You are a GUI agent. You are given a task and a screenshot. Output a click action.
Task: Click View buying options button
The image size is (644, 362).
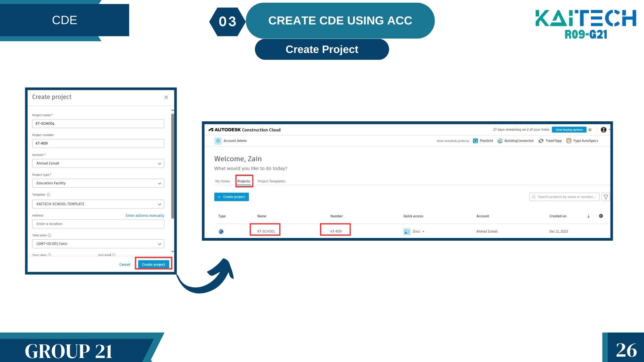pos(569,130)
